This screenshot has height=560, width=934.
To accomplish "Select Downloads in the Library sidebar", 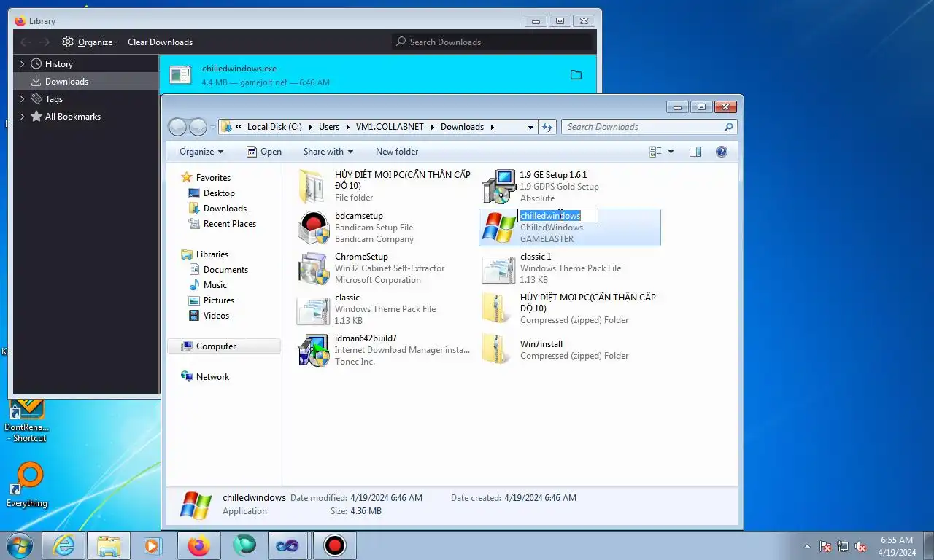I will (86, 82).
